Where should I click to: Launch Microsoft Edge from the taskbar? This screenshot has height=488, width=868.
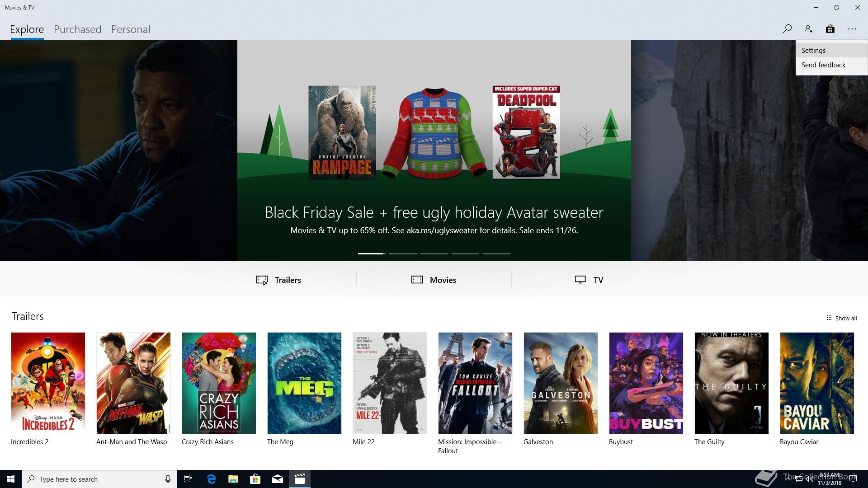pos(211,479)
